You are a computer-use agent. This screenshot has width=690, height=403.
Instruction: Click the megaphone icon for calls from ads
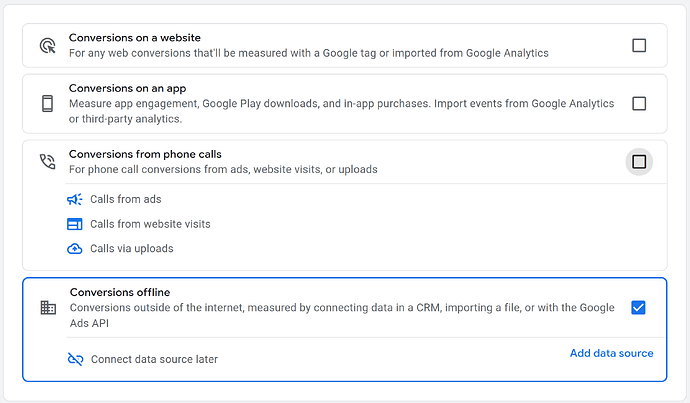(75, 199)
